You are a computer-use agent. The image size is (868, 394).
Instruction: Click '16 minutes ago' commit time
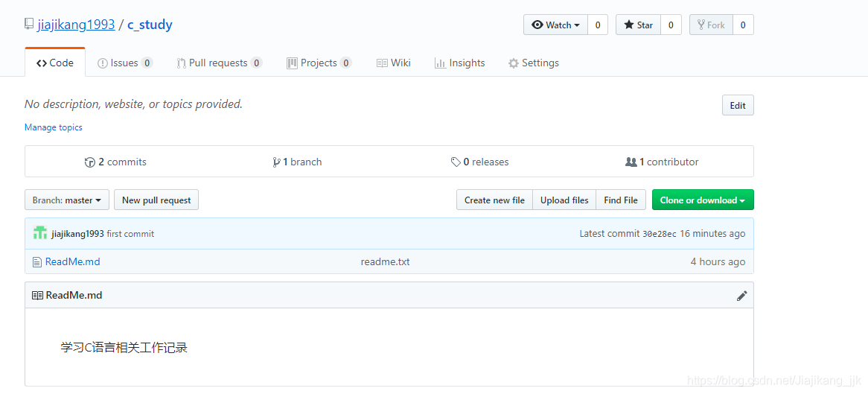click(x=712, y=234)
